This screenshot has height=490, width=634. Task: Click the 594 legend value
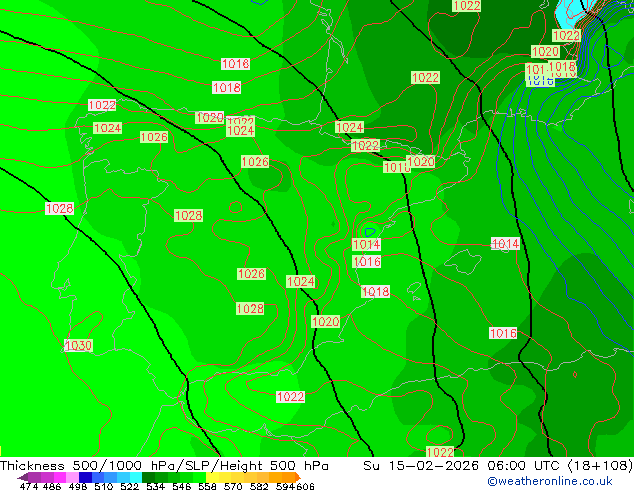tap(285, 486)
